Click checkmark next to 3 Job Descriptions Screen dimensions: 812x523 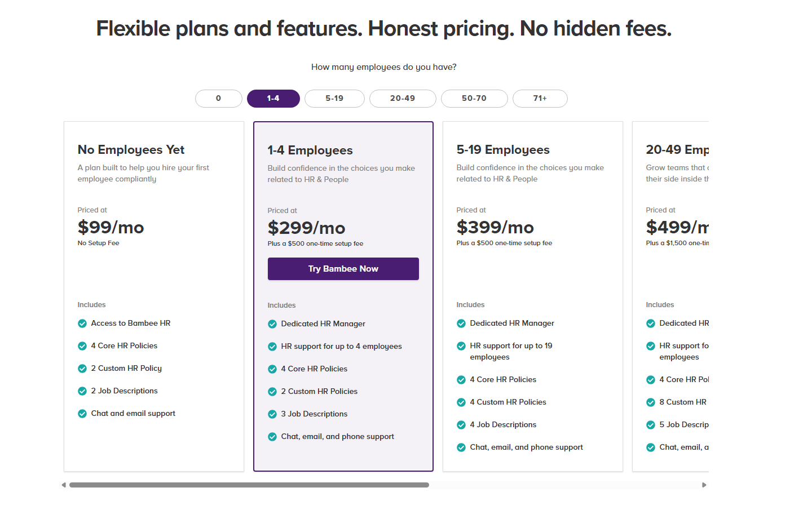pos(272,414)
